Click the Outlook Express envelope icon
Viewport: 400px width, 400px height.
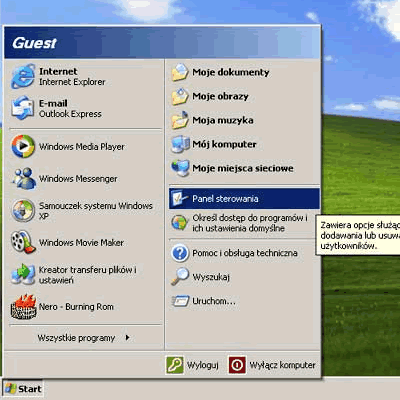[23, 108]
